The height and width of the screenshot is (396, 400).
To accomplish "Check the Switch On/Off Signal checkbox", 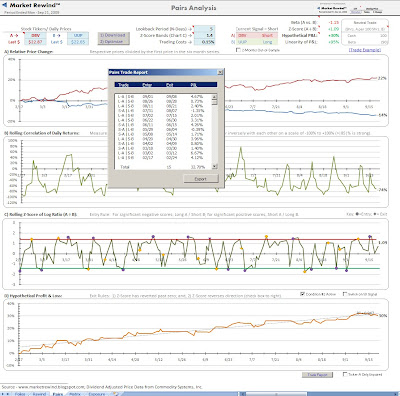I will click(x=345, y=294).
